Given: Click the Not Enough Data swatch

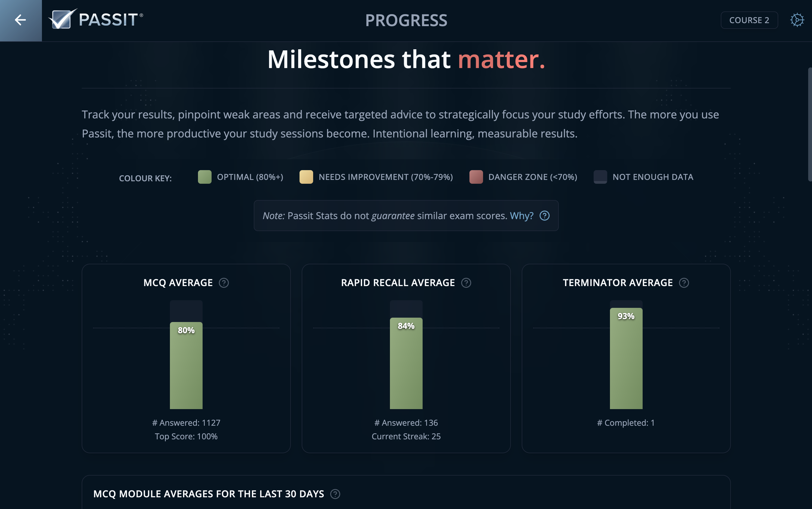Looking at the screenshot, I should point(600,177).
